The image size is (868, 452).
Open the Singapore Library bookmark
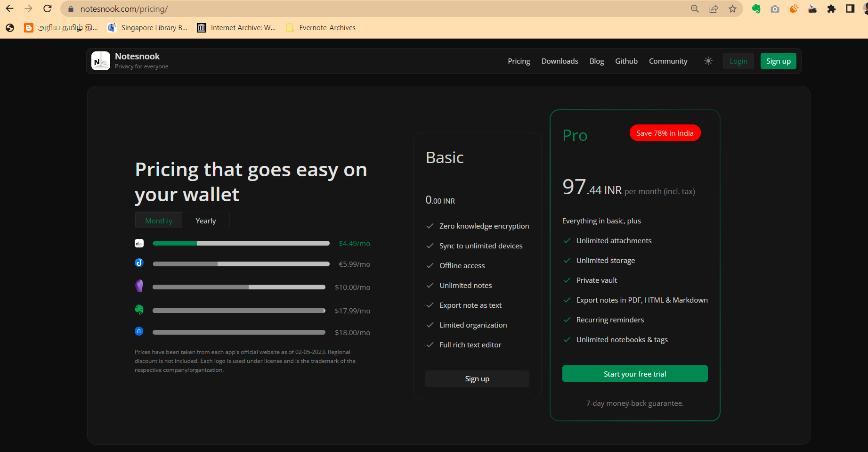coord(147,28)
